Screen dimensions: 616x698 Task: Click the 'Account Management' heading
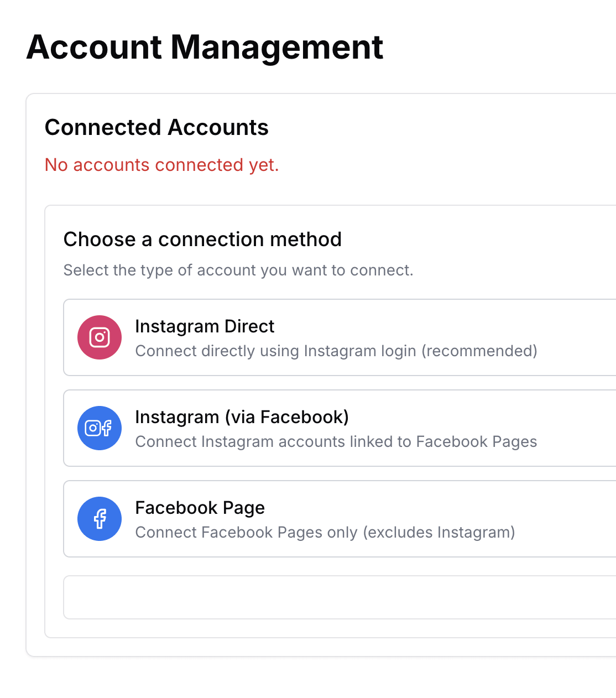(205, 47)
